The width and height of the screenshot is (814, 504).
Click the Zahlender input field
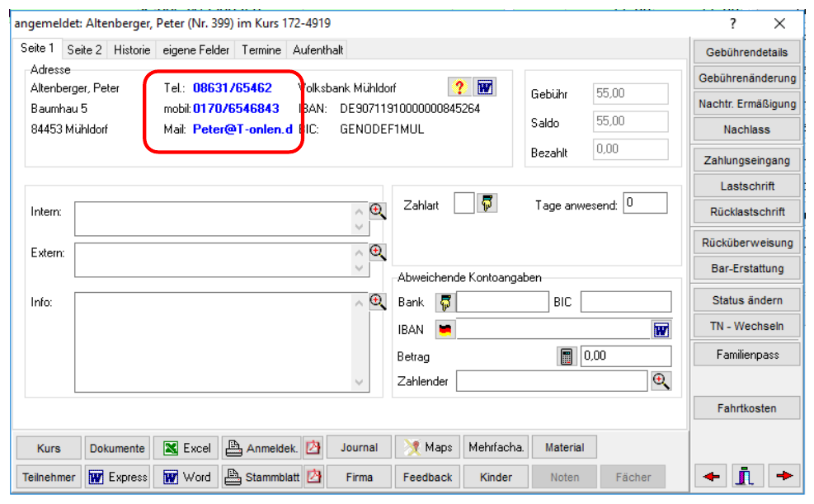[552, 381]
